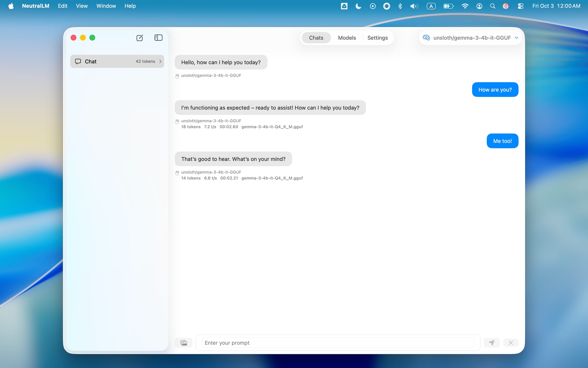Click the battery status icon
This screenshot has width=588, height=368.
(448, 6)
